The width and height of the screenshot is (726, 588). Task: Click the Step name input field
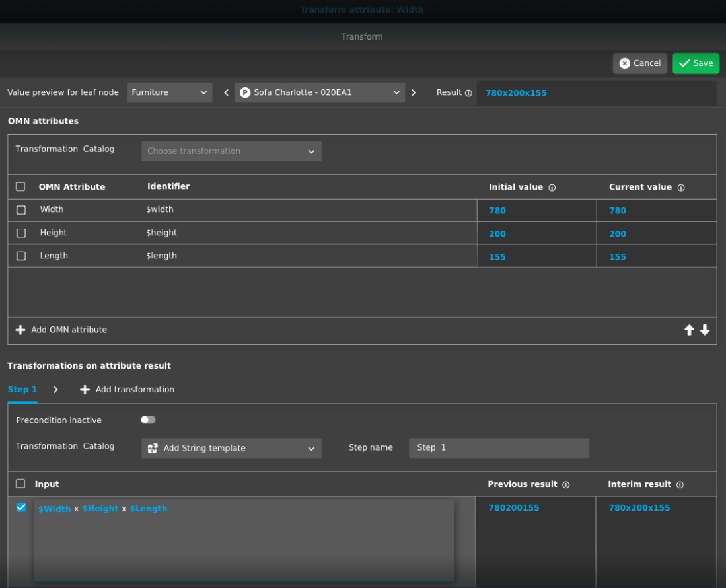(499, 448)
